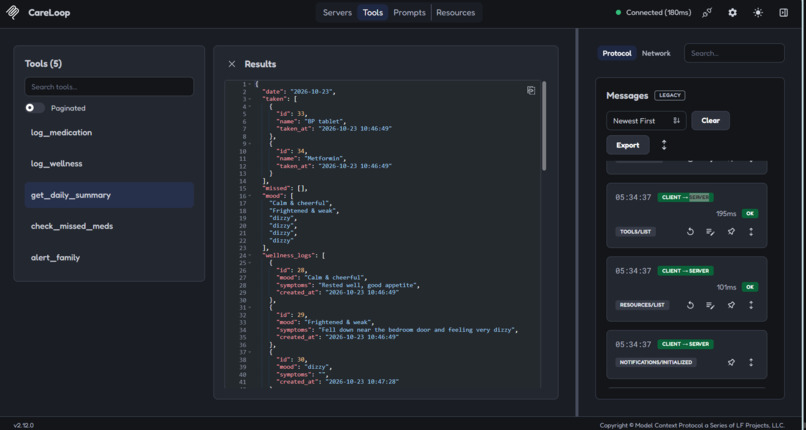This screenshot has height=430, width=806.
Task: Click the messages Search field
Action: 734,53
